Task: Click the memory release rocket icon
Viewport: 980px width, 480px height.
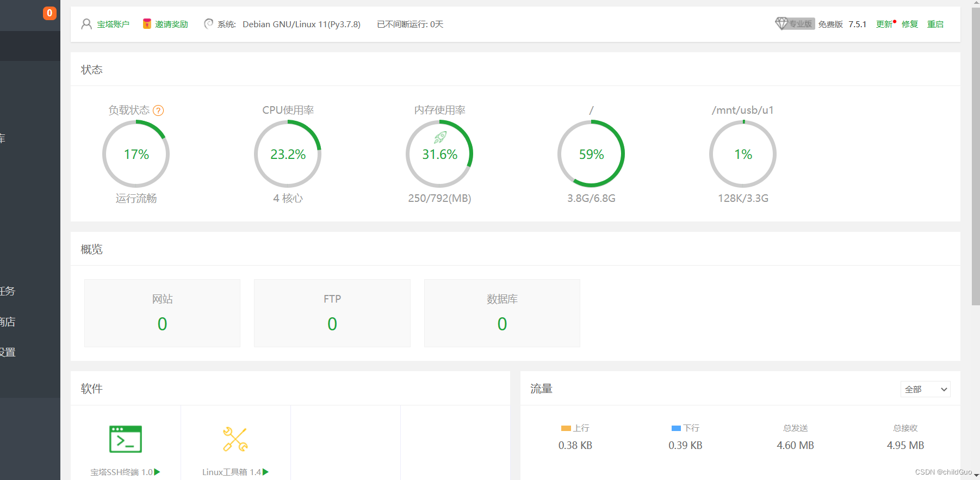Action: coord(440,137)
